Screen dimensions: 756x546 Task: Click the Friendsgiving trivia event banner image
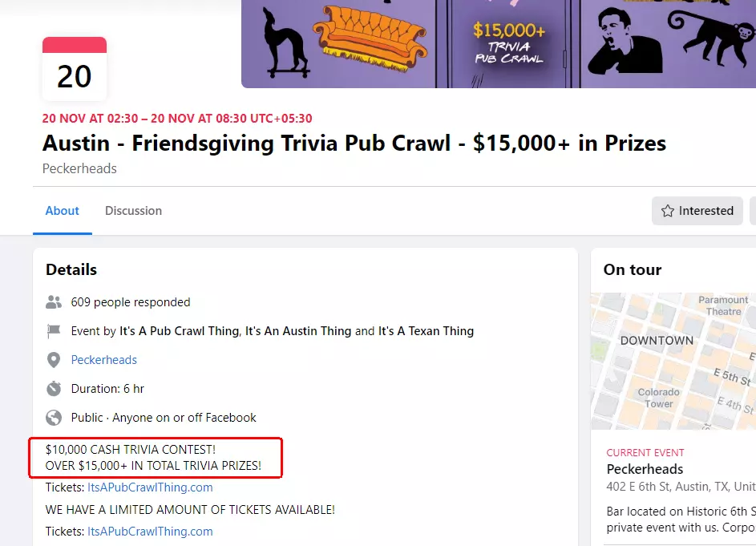497,44
